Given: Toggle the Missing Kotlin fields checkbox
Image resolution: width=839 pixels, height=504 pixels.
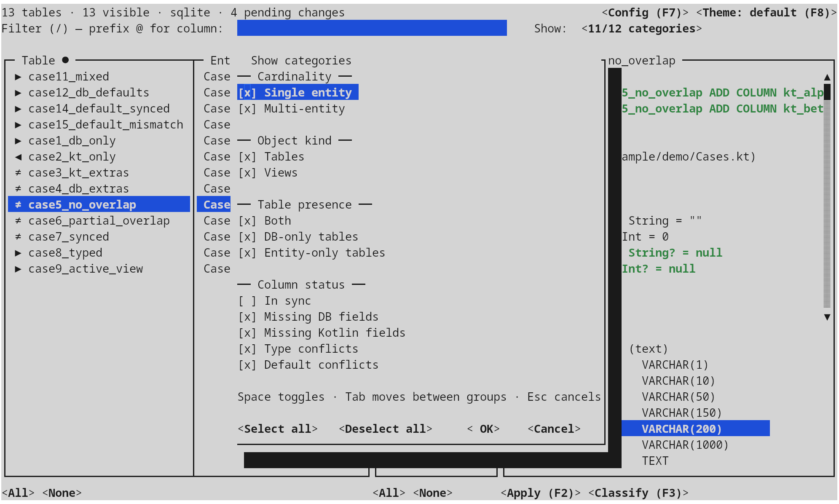Looking at the screenshot, I should click(247, 333).
